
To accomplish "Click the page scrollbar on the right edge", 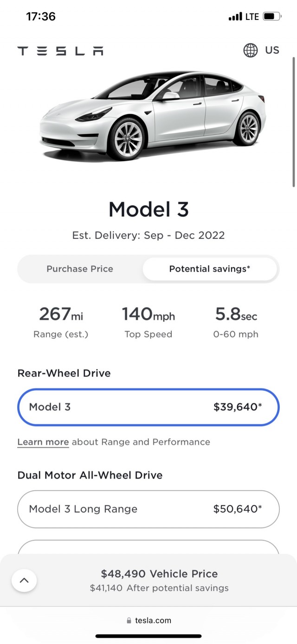I will (x=294, y=122).
